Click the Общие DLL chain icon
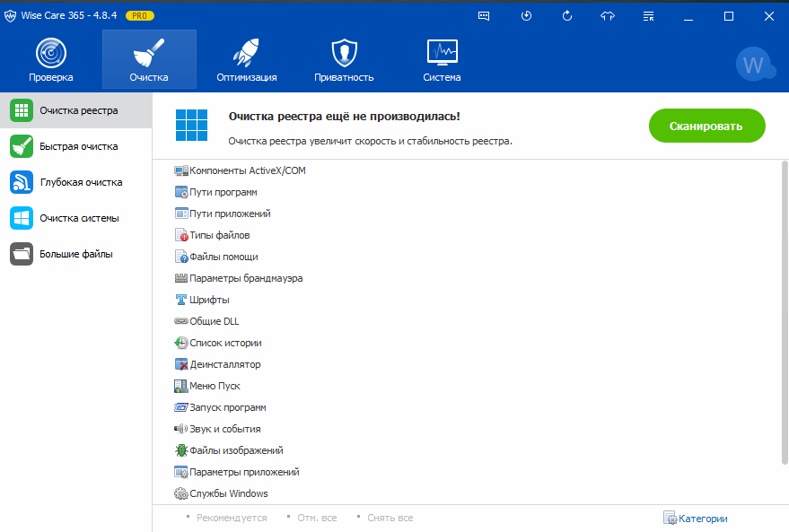This screenshot has width=789, height=532. (181, 321)
